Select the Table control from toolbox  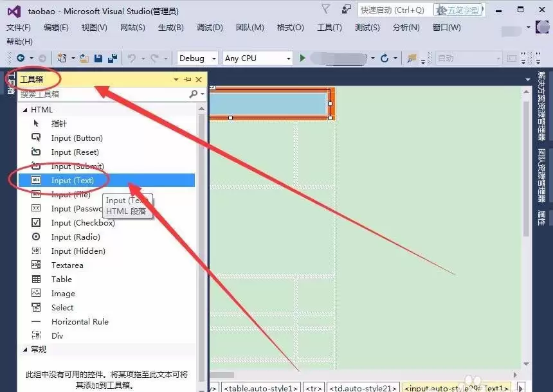point(62,279)
